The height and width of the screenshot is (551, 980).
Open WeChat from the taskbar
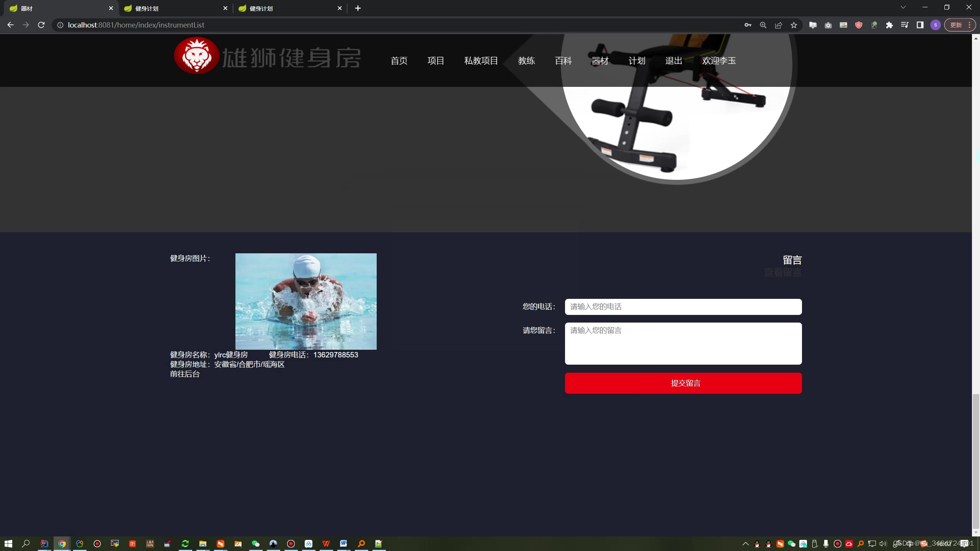pyautogui.click(x=256, y=543)
